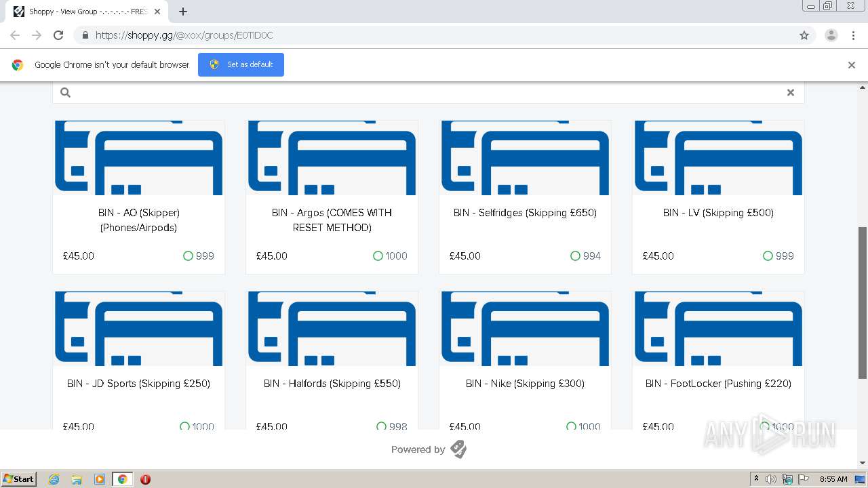Open the Chrome profile avatar

(x=831, y=35)
